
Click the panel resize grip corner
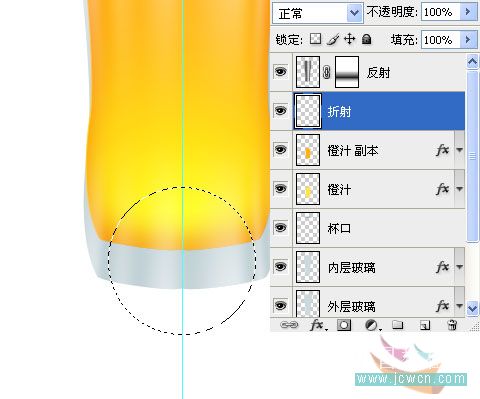[474, 327]
